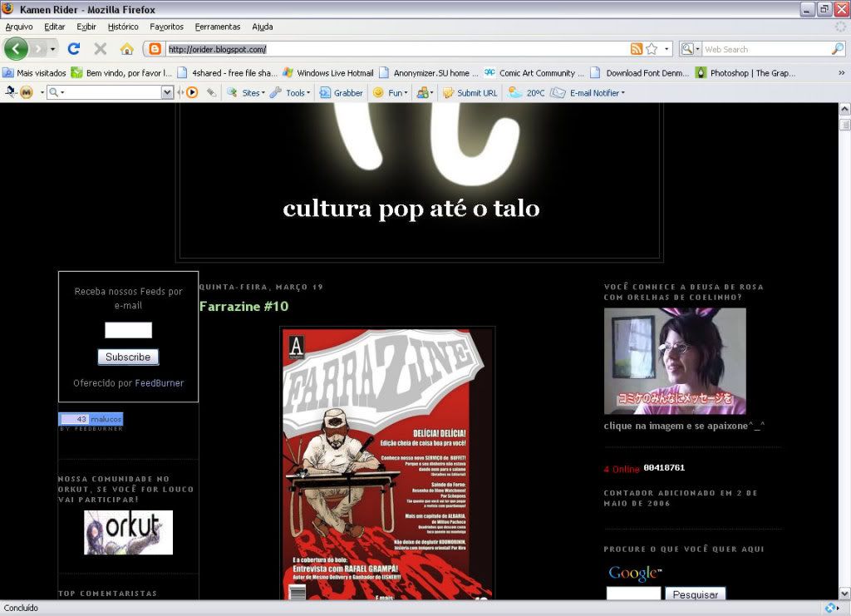Click the Farrazine magazine cover image

pos(387,464)
